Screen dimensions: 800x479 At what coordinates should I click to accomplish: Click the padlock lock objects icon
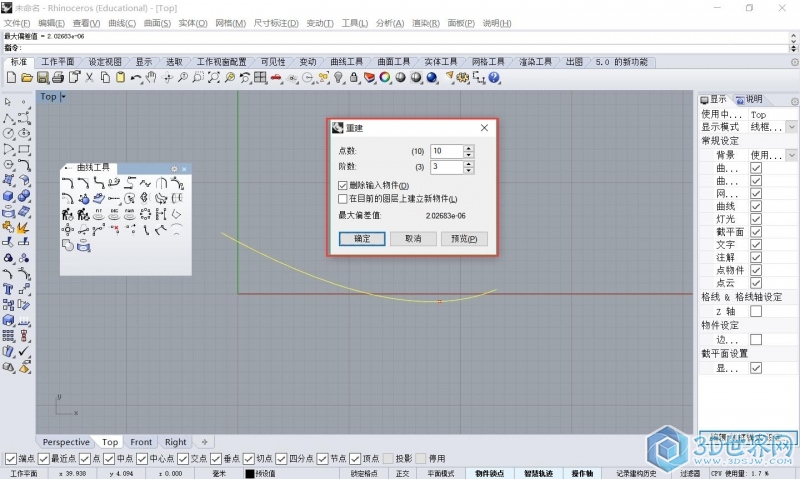tap(354, 78)
